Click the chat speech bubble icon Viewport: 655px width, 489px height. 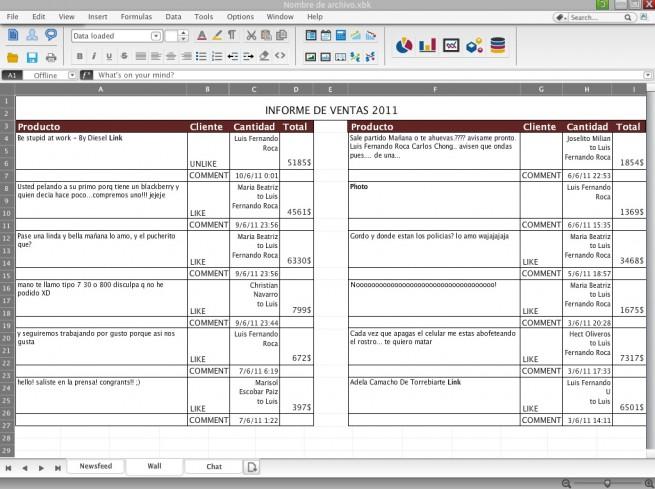pyautogui.click(x=51, y=35)
